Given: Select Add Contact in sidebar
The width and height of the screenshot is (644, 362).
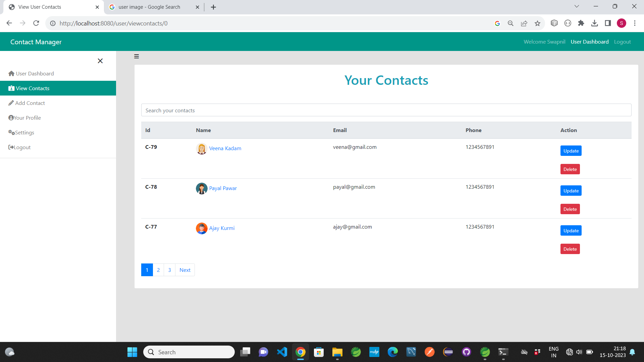Looking at the screenshot, I should tap(30, 103).
